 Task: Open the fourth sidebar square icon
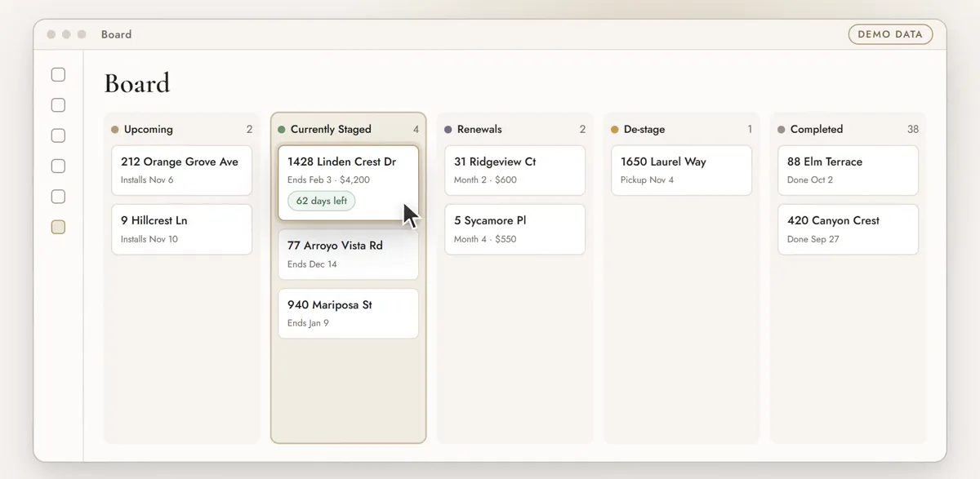coord(58,166)
